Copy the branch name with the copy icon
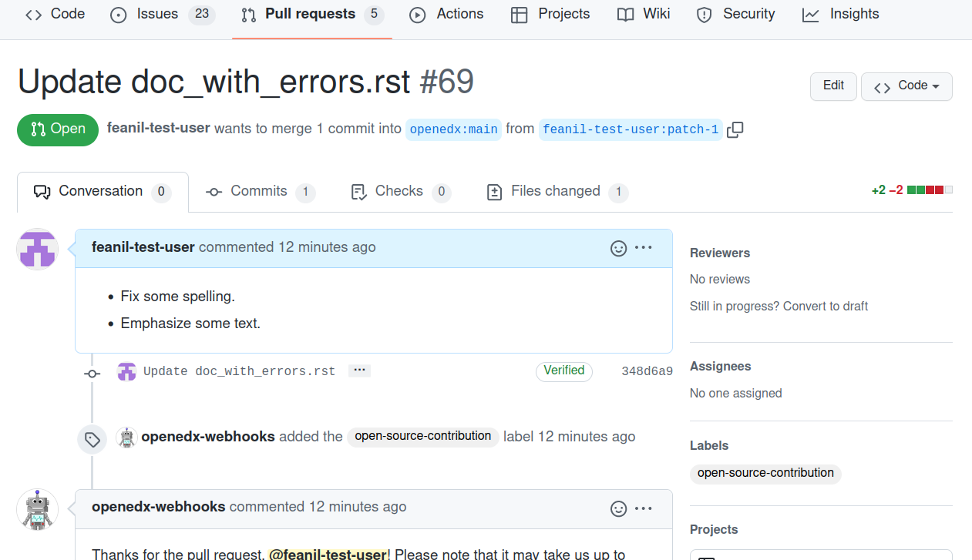 [x=735, y=129]
